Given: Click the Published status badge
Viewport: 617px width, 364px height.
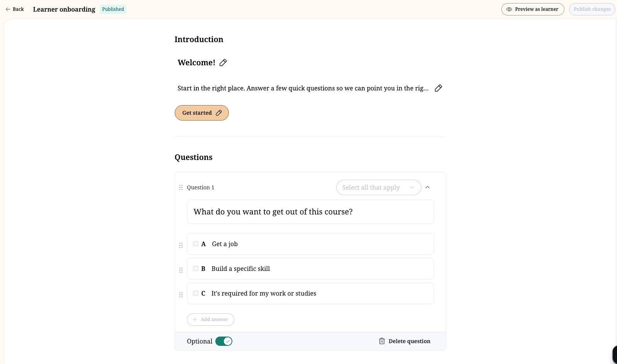Looking at the screenshot, I should tap(113, 9).
